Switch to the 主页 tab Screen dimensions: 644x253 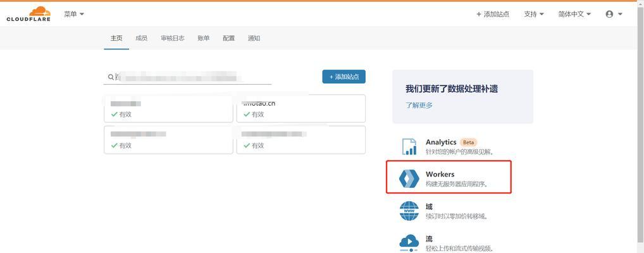click(116, 38)
